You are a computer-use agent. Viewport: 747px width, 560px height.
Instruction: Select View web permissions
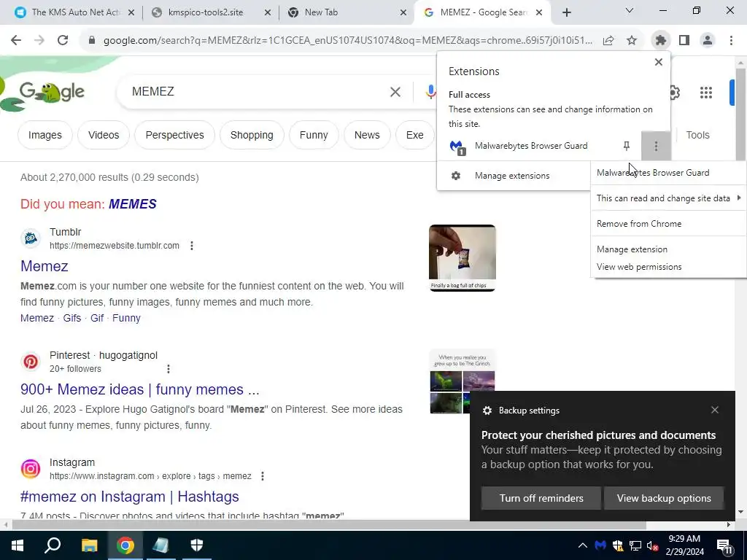(668, 267)
